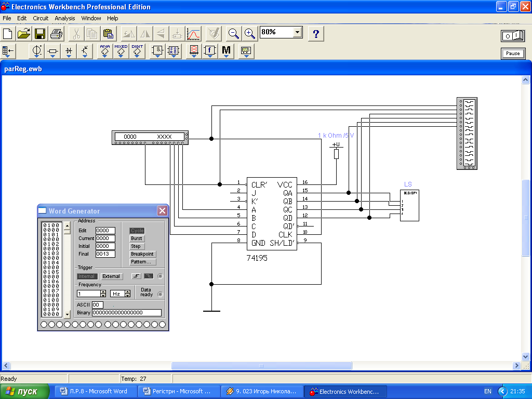Screen dimensions: 532x399
Task: Zoom in with plus magnifier
Action: click(x=250, y=34)
